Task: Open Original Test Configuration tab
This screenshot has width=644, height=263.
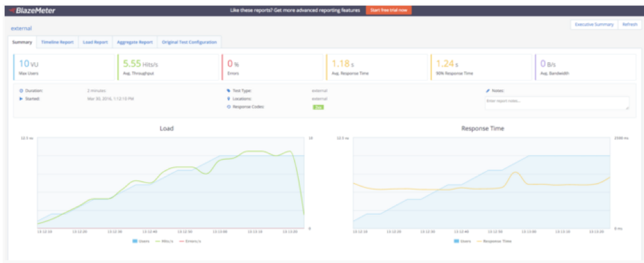Action: (x=190, y=42)
